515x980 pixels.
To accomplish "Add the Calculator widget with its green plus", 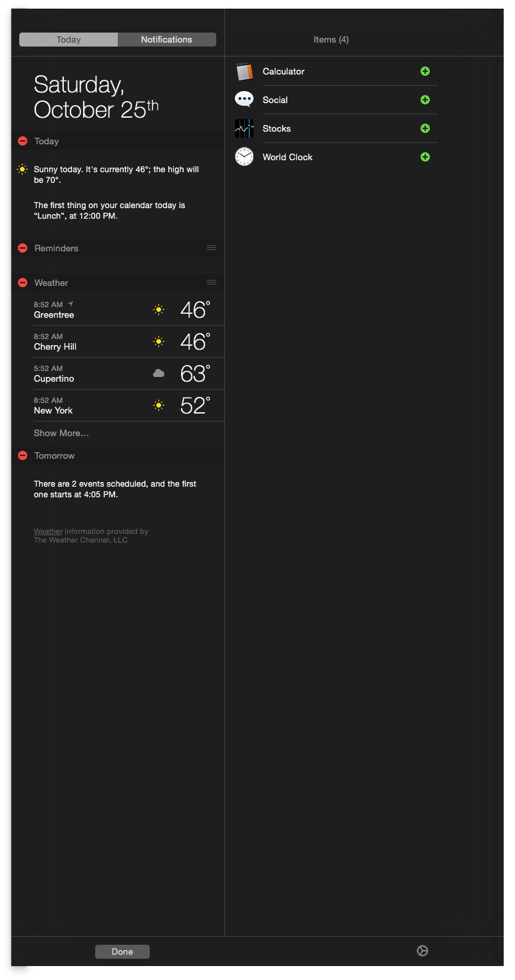I will tap(425, 71).
